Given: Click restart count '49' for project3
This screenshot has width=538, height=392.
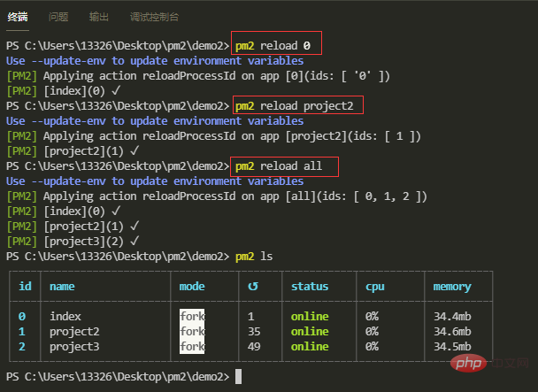Looking at the screenshot, I should tap(254, 346).
